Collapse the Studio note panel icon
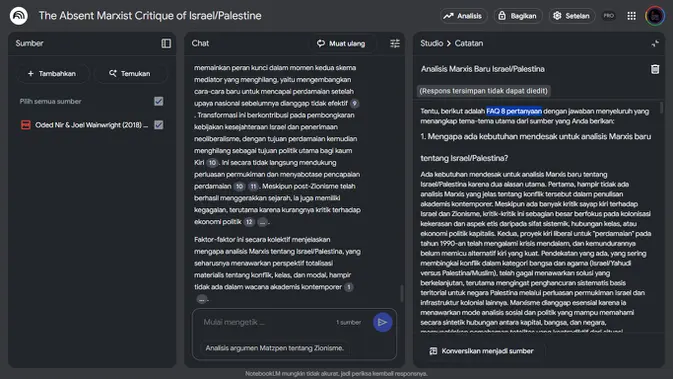 coord(655,43)
